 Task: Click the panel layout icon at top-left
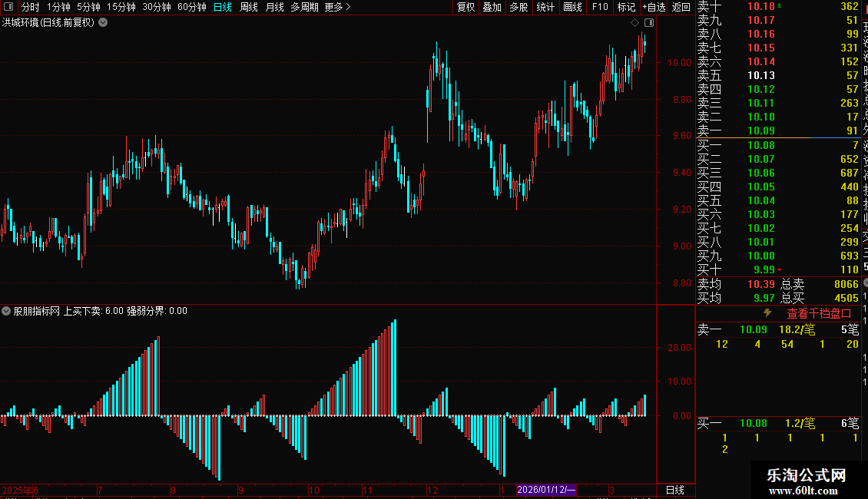[8, 7]
